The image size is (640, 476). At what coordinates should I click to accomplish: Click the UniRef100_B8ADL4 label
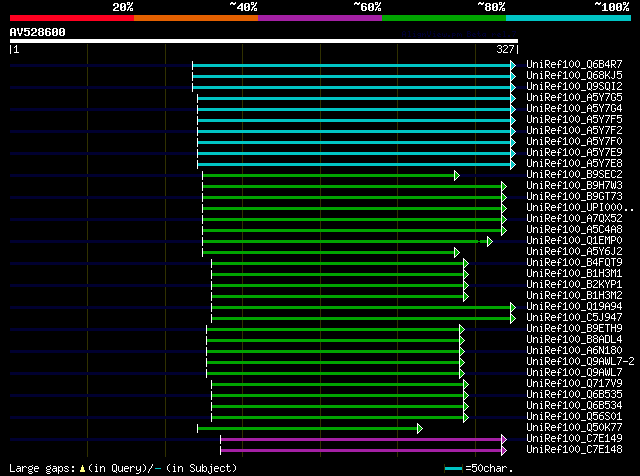[574, 340]
